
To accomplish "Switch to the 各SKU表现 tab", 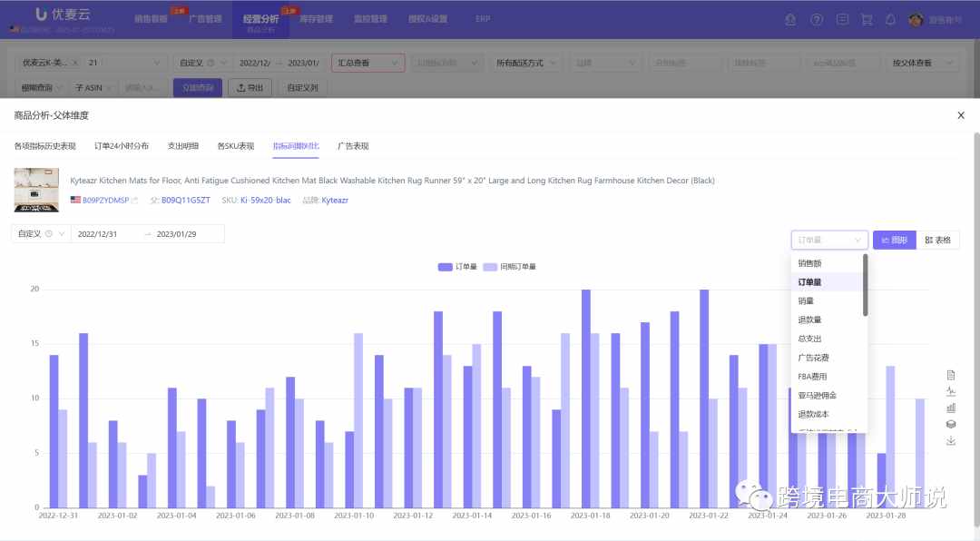I will (x=236, y=146).
